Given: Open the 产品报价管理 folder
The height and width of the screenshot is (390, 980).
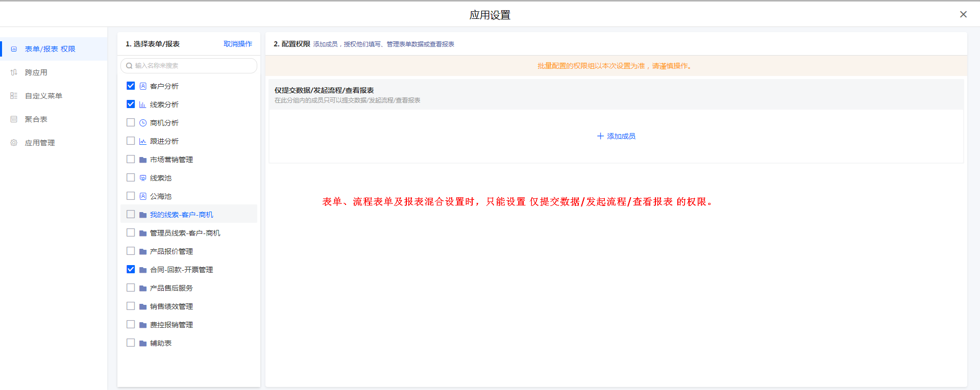Looking at the screenshot, I should tap(171, 251).
